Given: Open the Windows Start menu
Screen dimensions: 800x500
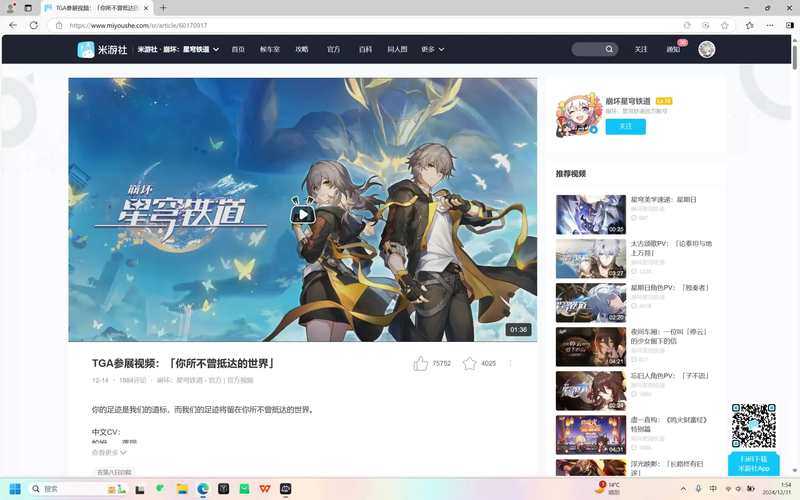Looking at the screenshot, I should pyautogui.click(x=15, y=489).
